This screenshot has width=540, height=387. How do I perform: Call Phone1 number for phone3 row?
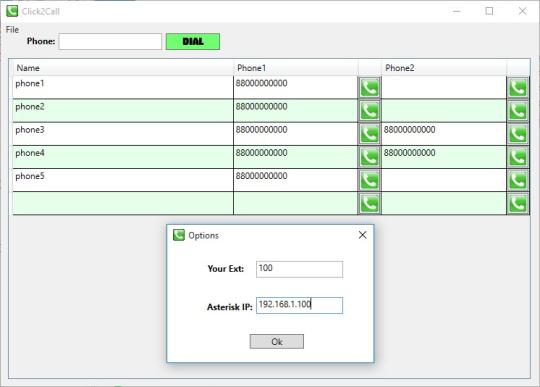(x=370, y=134)
